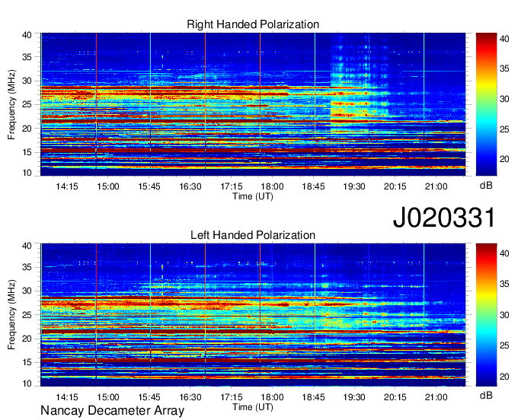
Task: Click the 30 MHz frequency tick of Left Handed plot
Action: [x=27, y=291]
